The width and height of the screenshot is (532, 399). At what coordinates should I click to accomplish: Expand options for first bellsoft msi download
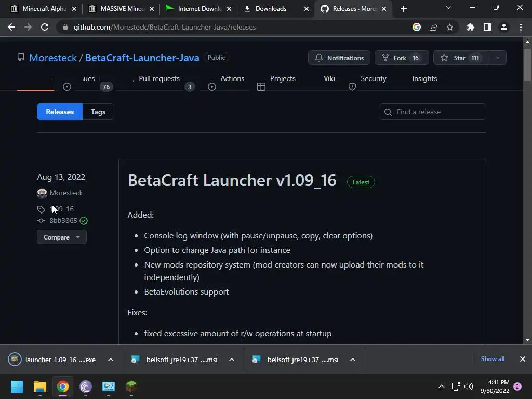click(x=232, y=360)
